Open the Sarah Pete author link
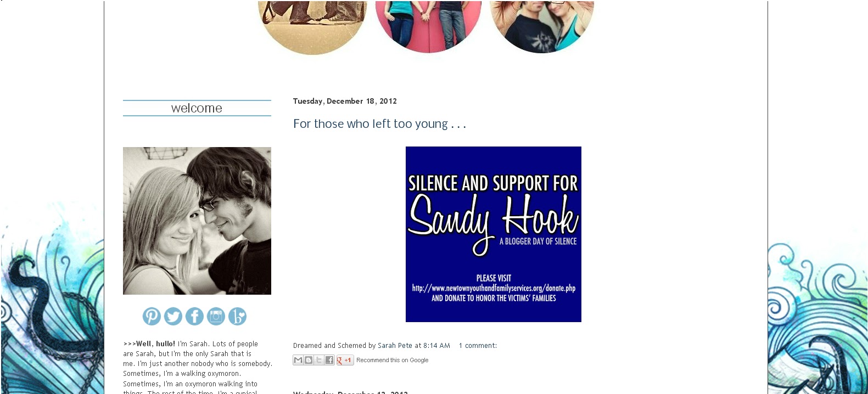Viewport: 868px width, 394px height. (x=395, y=346)
